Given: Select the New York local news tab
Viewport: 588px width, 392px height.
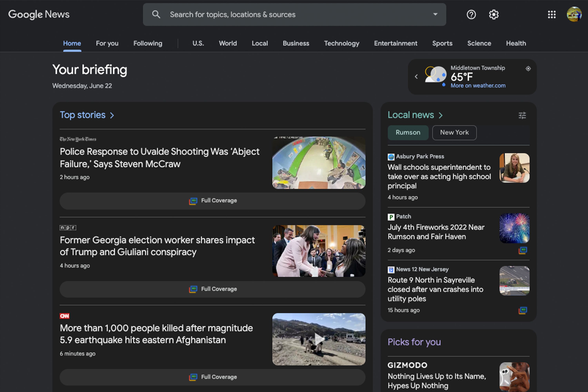Looking at the screenshot, I should [x=454, y=132].
